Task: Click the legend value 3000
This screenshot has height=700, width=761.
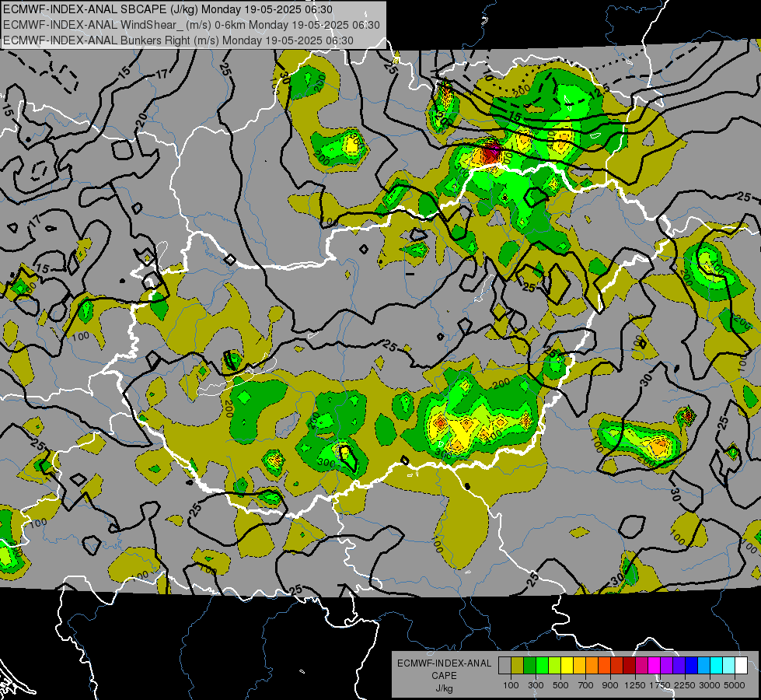Action: (710, 685)
